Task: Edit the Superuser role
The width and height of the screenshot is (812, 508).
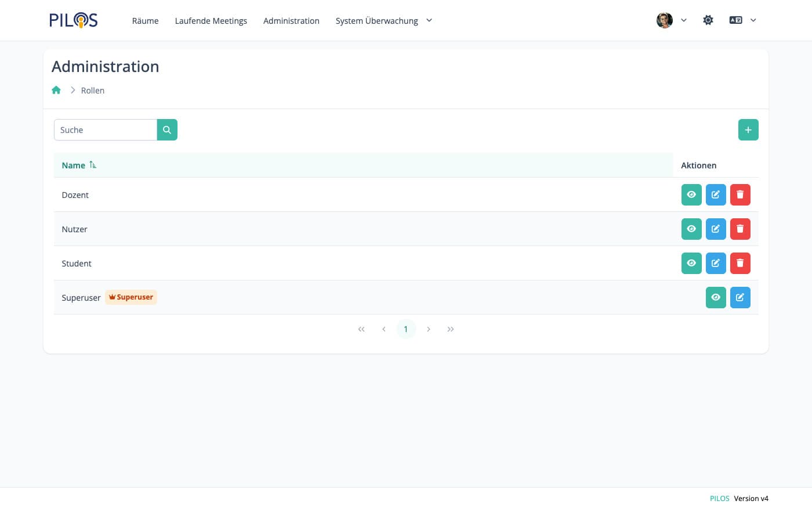Action: (x=739, y=298)
